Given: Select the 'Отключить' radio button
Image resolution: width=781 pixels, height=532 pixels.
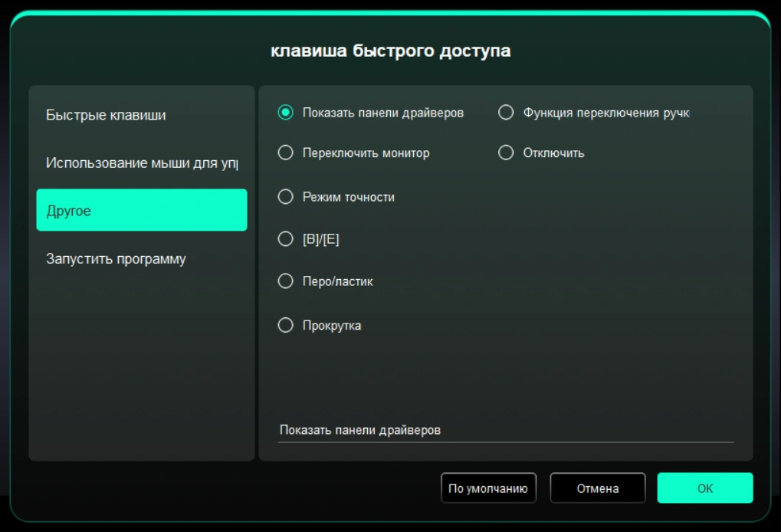Looking at the screenshot, I should (x=506, y=153).
